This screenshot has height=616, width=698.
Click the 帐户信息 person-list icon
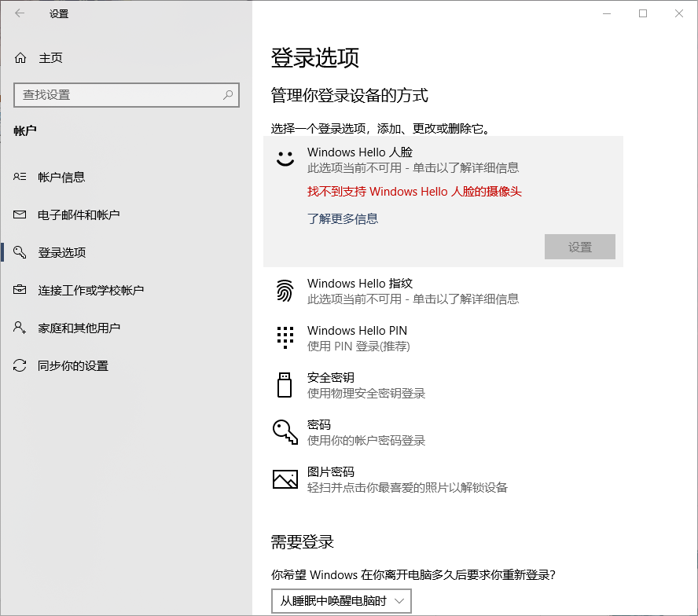(20, 177)
